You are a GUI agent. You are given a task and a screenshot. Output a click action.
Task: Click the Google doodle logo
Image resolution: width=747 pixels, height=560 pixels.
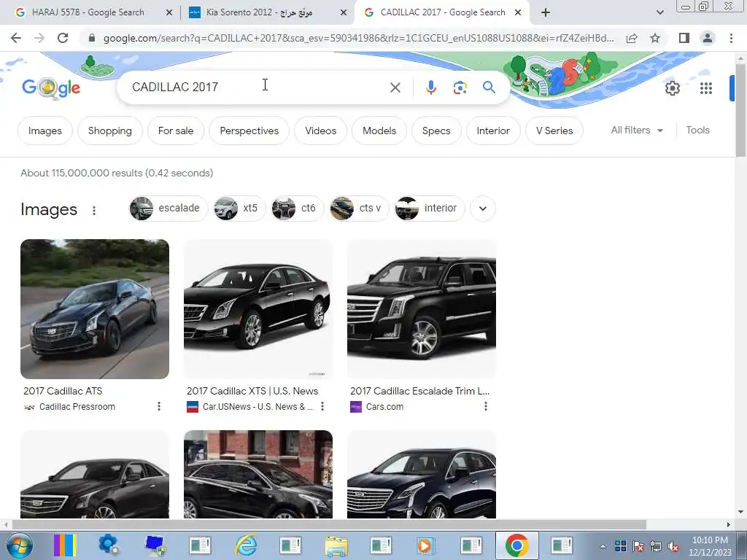tap(51, 87)
